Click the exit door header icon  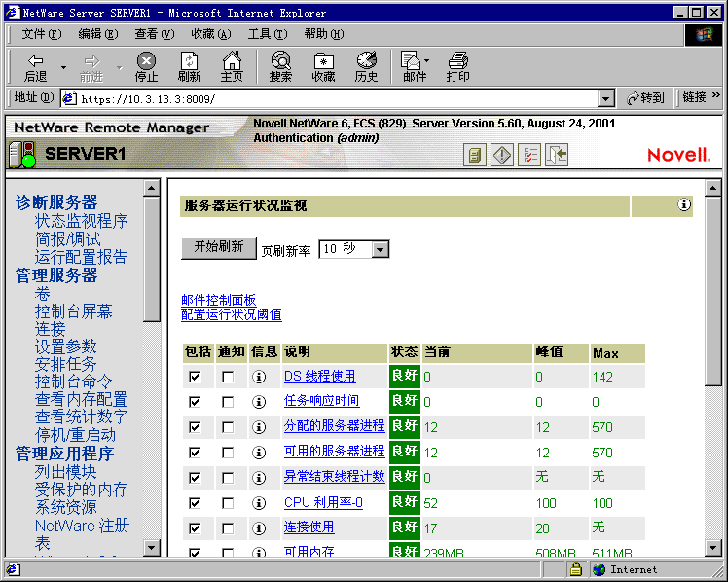point(557,155)
